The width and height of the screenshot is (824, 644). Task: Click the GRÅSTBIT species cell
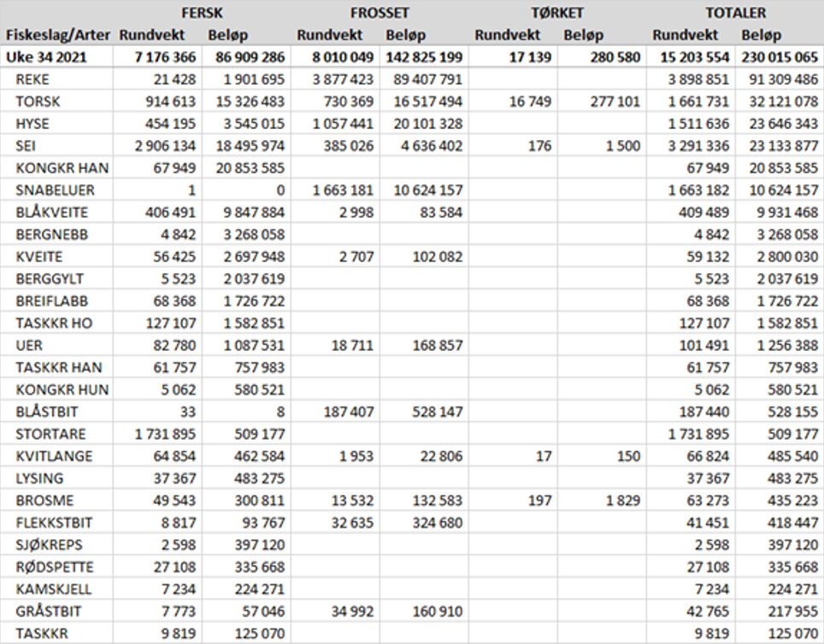tap(49, 612)
